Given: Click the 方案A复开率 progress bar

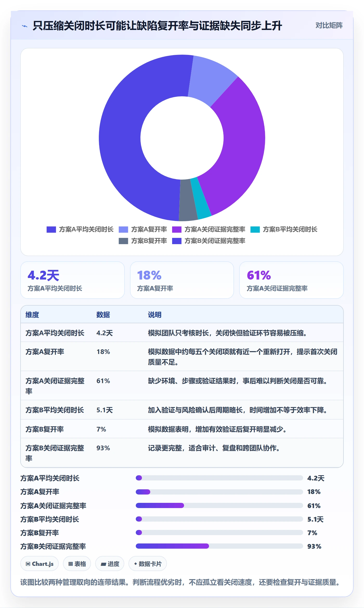Looking at the screenshot, I should 219,492.
